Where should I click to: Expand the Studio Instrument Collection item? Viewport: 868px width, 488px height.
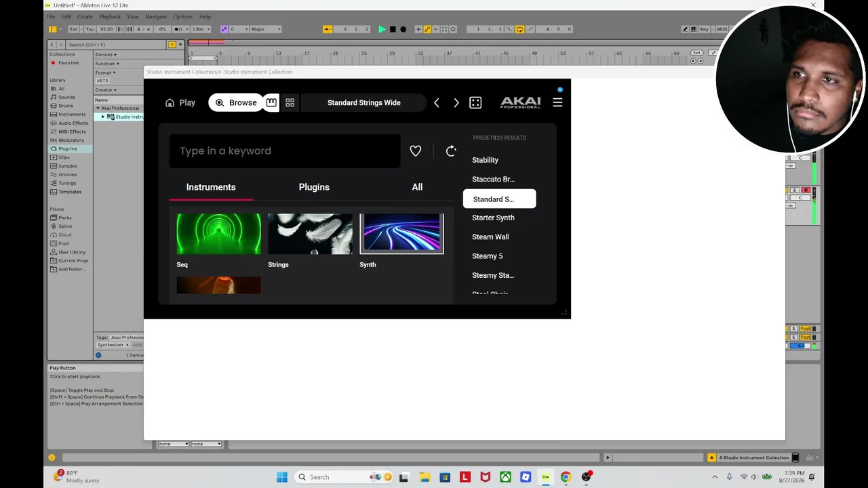(103, 117)
